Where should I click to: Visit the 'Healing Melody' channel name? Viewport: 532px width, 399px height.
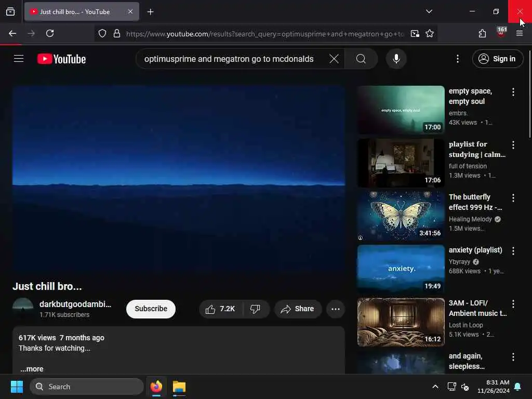click(x=470, y=219)
